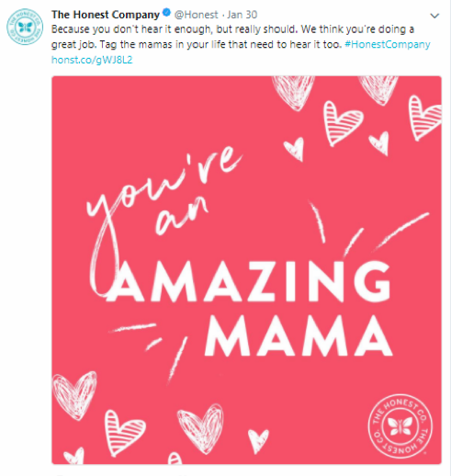Open The Honest Company display name

106,15
